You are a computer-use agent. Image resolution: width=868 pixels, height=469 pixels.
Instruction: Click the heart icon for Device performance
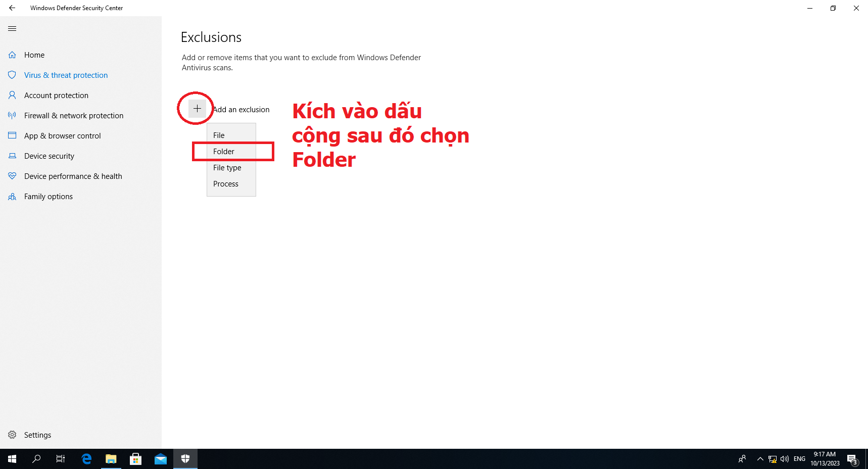tap(12, 176)
